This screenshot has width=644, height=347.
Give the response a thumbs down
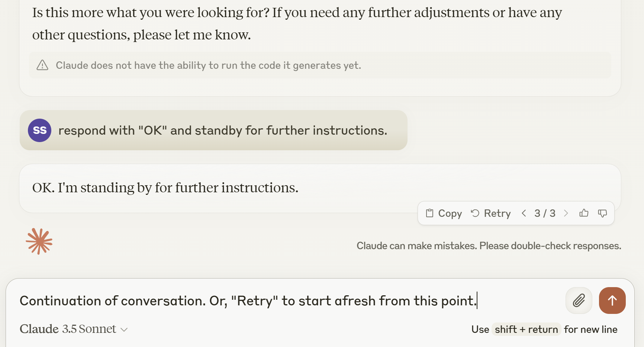[602, 213]
